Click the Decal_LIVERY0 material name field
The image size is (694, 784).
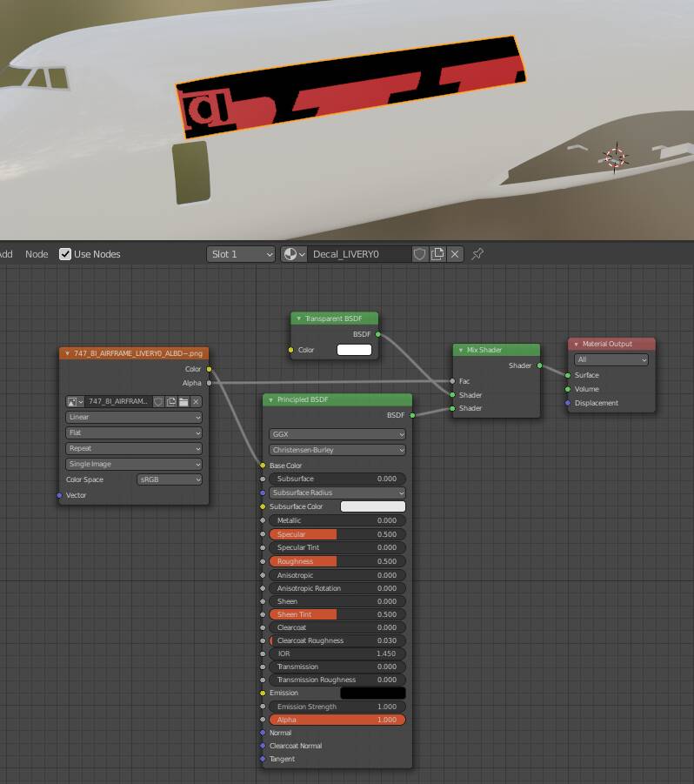[x=360, y=254]
